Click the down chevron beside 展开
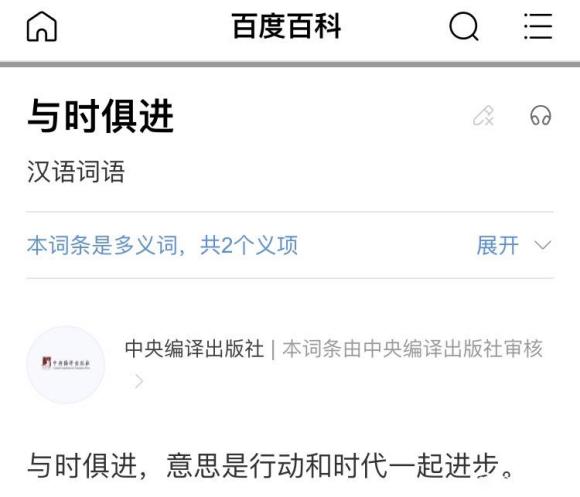Screen dimensions: 580x497 coord(543,245)
